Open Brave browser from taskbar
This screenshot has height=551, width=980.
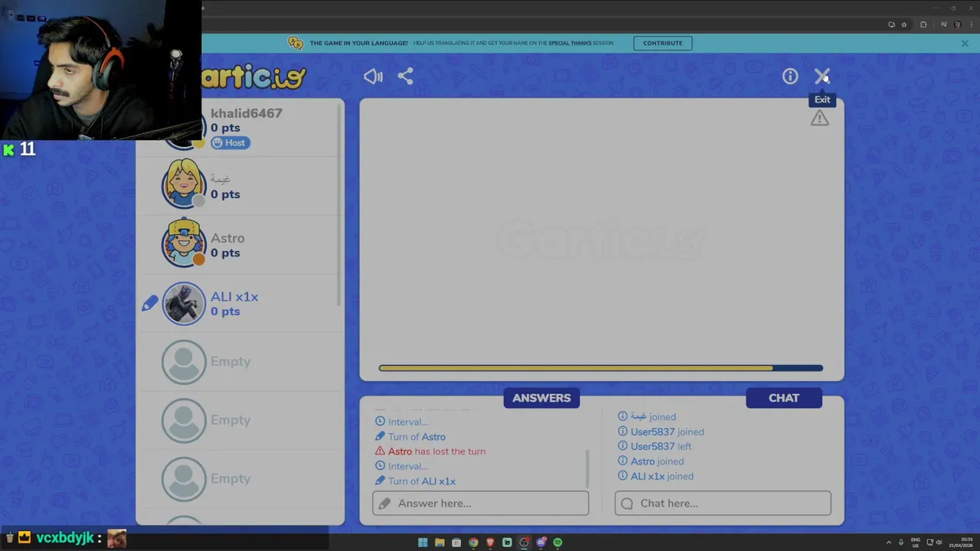tap(491, 543)
